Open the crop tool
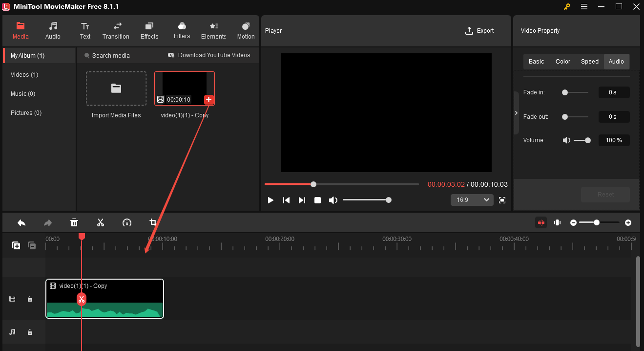The height and width of the screenshot is (351, 644). [x=153, y=222]
